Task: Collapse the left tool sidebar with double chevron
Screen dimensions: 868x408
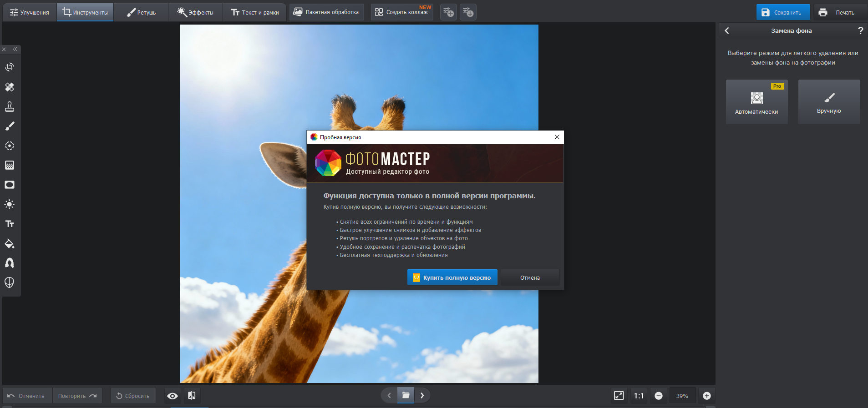Action: 15,49
